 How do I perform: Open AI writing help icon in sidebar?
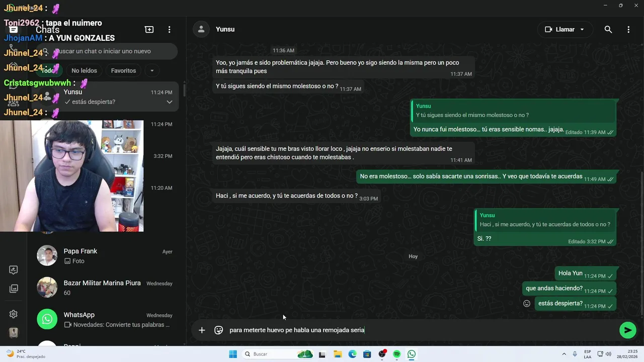click(x=14, y=270)
